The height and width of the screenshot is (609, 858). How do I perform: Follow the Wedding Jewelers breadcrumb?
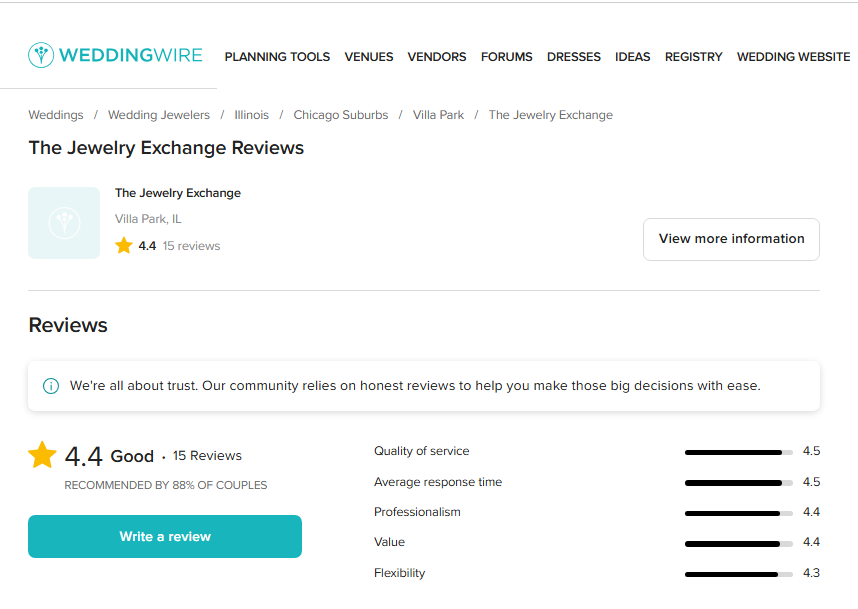point(159,115)
